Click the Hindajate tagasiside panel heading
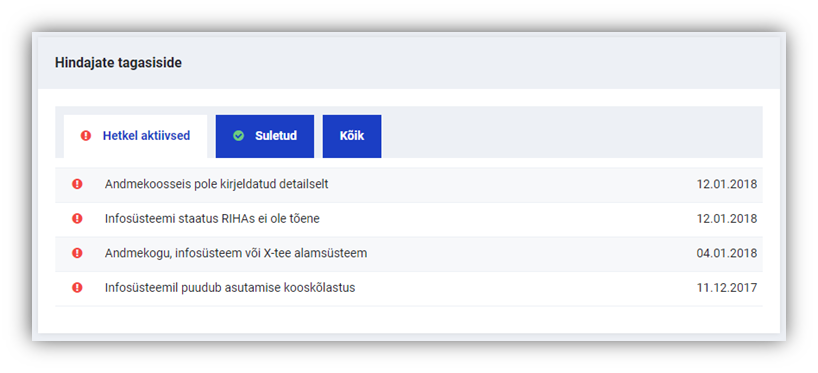The width and height of the screenshot is (818, 373). pyautogui.click(x=118, y=63)
